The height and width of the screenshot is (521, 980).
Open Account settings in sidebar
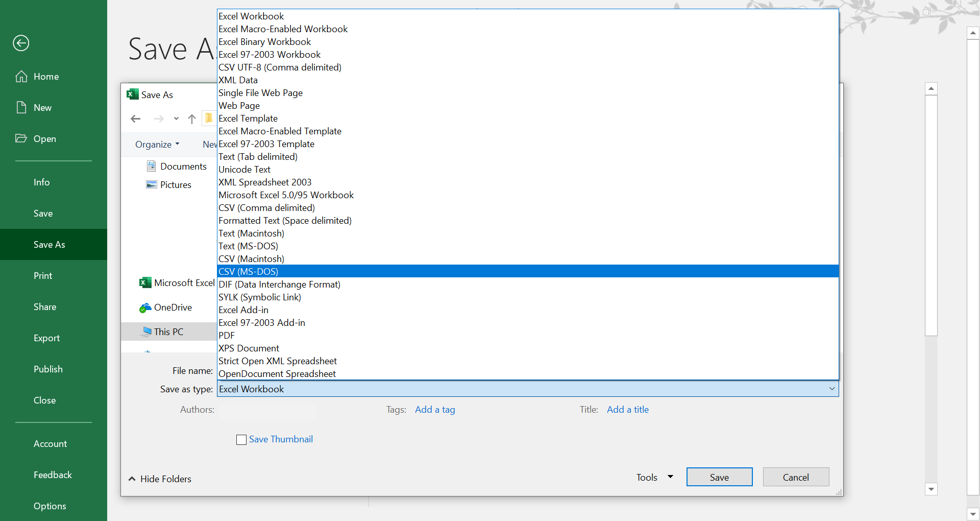[54, 444]
